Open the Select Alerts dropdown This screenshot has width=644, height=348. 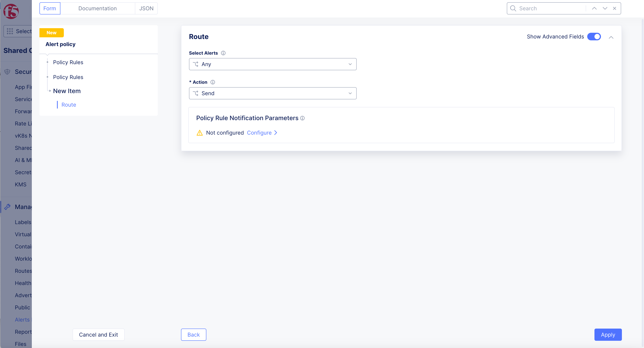pyautogui.click(x=272, y=64)
